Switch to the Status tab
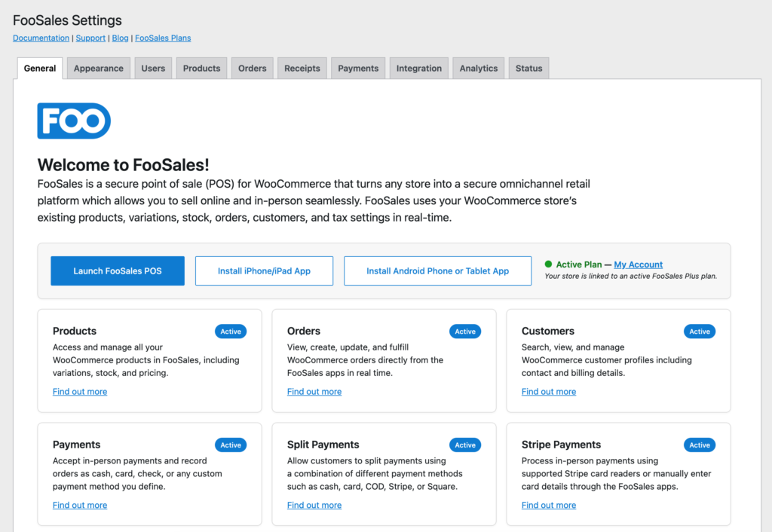772x532 pixels. pyautogui.click(x=528, y=68)
